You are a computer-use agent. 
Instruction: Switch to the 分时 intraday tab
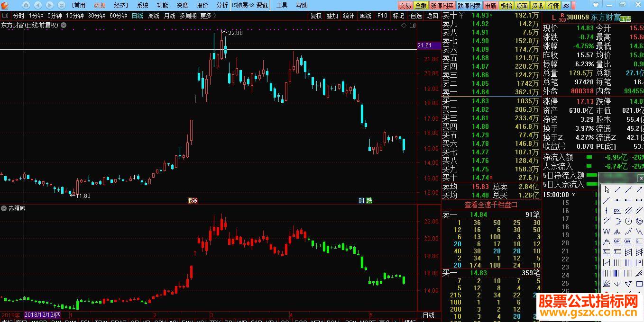18,16
